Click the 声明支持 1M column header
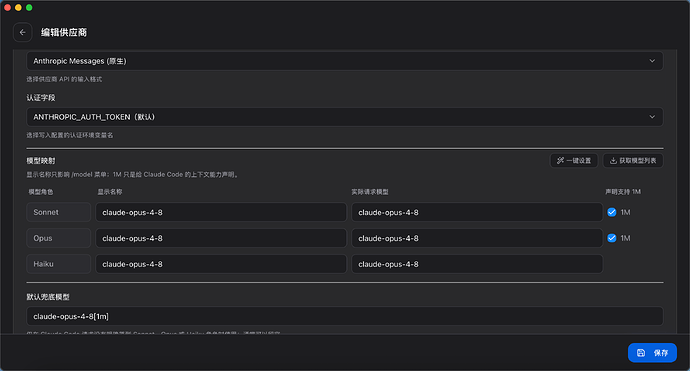690x371 pixels. click(623, 192)
